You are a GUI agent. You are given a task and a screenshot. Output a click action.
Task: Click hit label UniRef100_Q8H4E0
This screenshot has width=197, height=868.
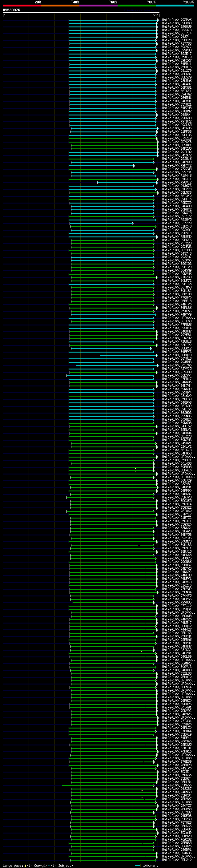tap(177, 471)
